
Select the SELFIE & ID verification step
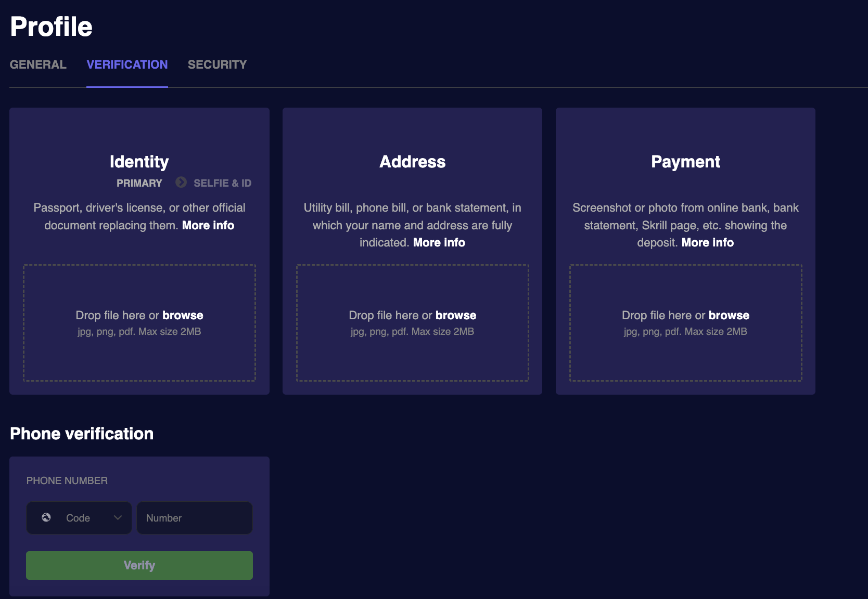[223, 183]
